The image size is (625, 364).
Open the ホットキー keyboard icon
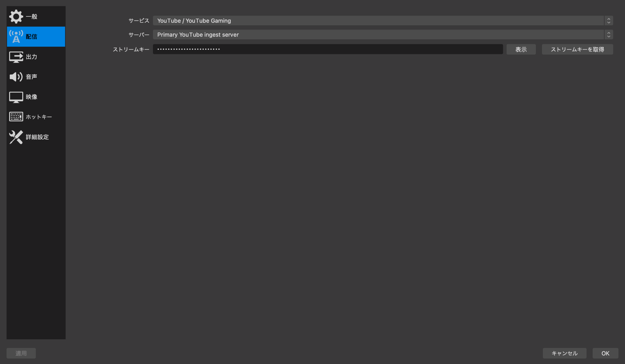click(16, 117)
